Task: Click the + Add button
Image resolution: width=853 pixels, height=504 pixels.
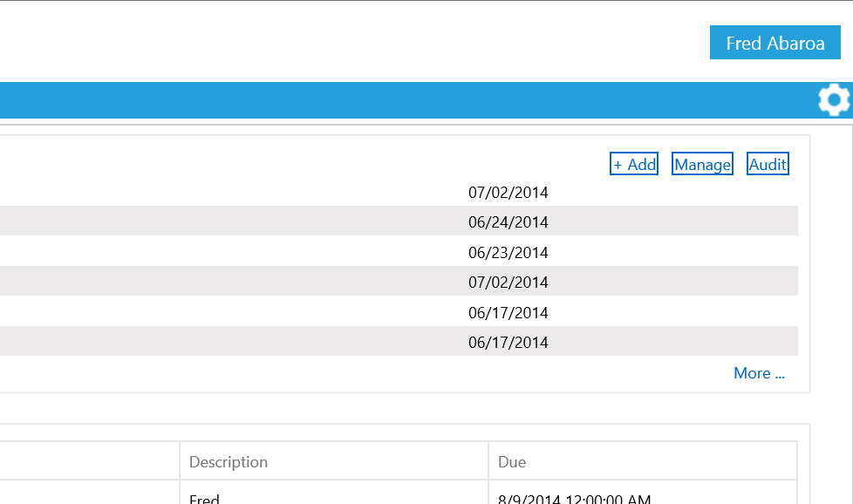Action: 634,164
